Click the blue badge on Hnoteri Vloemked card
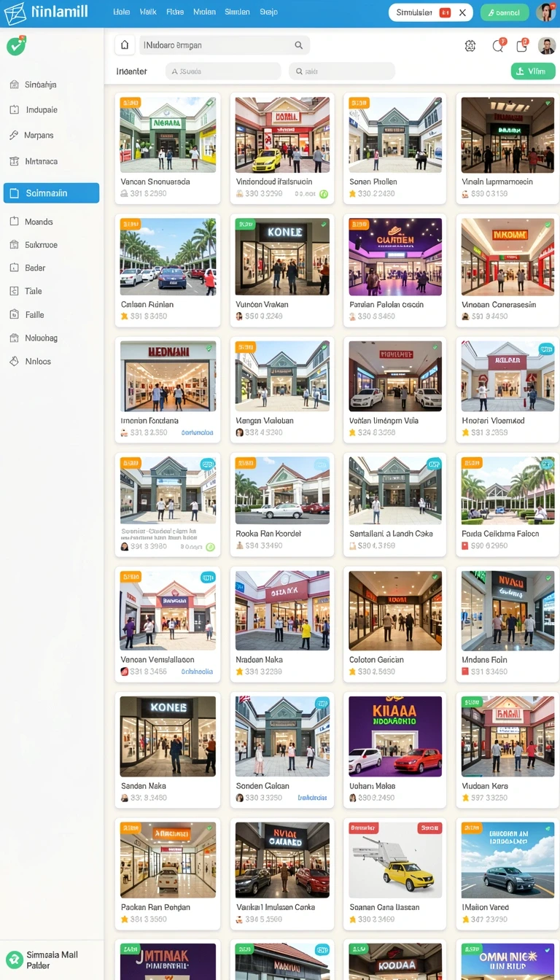This screenshot has height=980, width=560. pyautogui.click(x=545, y=349)
